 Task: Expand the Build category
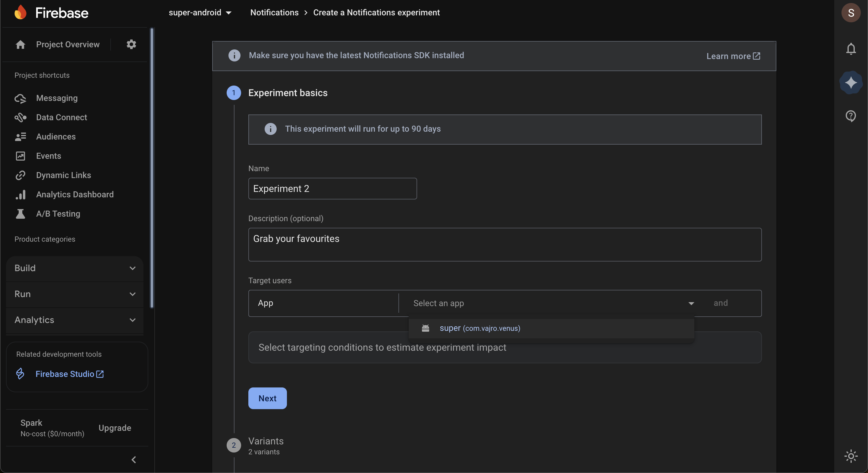click(x=75, y=268)
